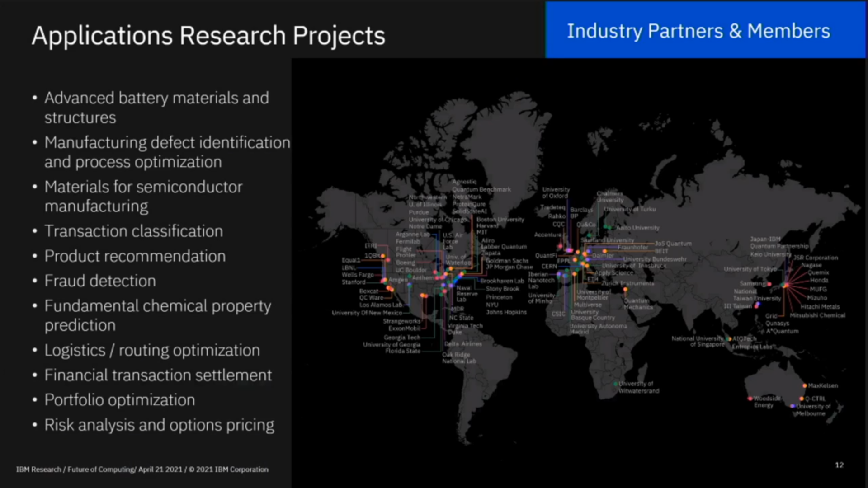The width and height of the screenshot is (868, 488).
Task: Select the 'Transaction classification' bullet
Action: (x=134, y=231)
